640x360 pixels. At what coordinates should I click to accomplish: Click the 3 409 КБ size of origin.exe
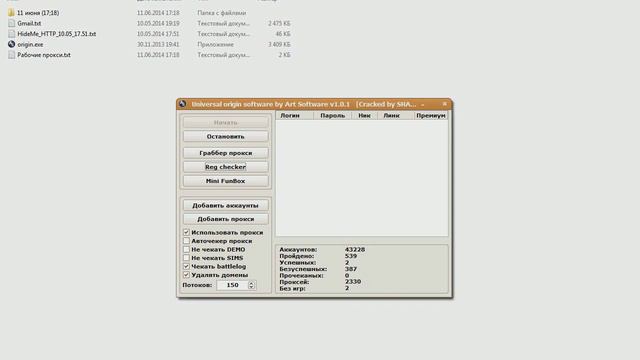tap(279, 44)
